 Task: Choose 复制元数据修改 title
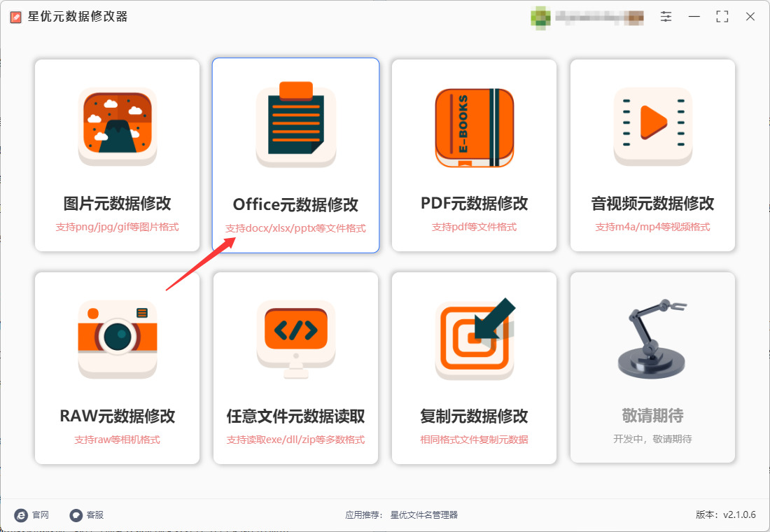[x=475, y=416]
